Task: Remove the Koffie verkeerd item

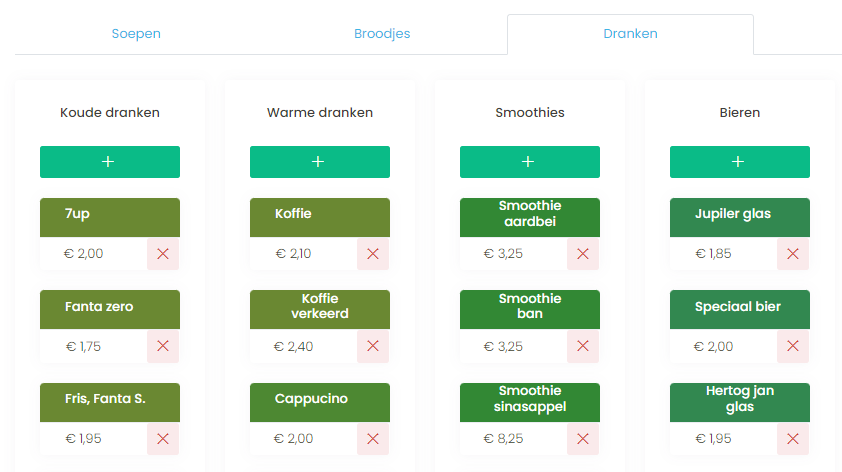Action: click(x=373, y=346)
